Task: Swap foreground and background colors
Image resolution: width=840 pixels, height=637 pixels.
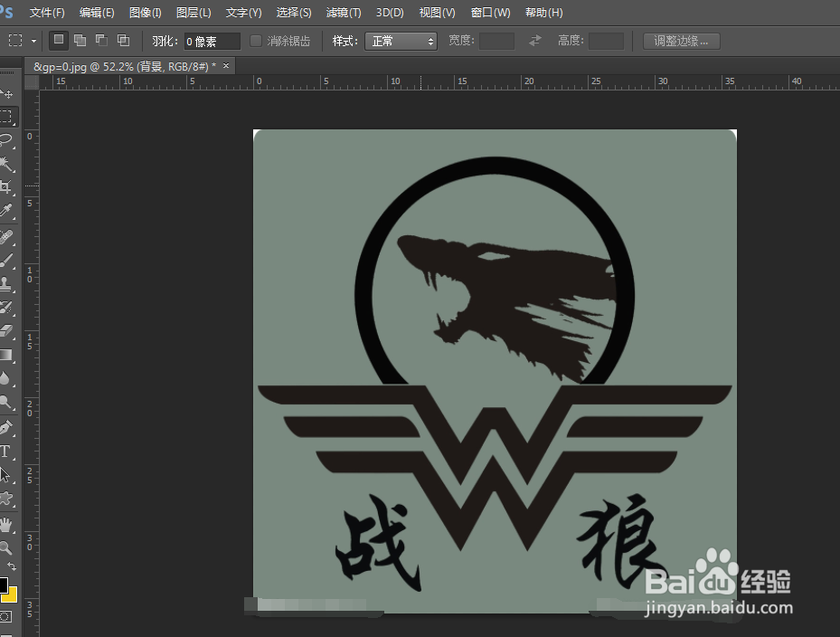Action: pos(12,566)
